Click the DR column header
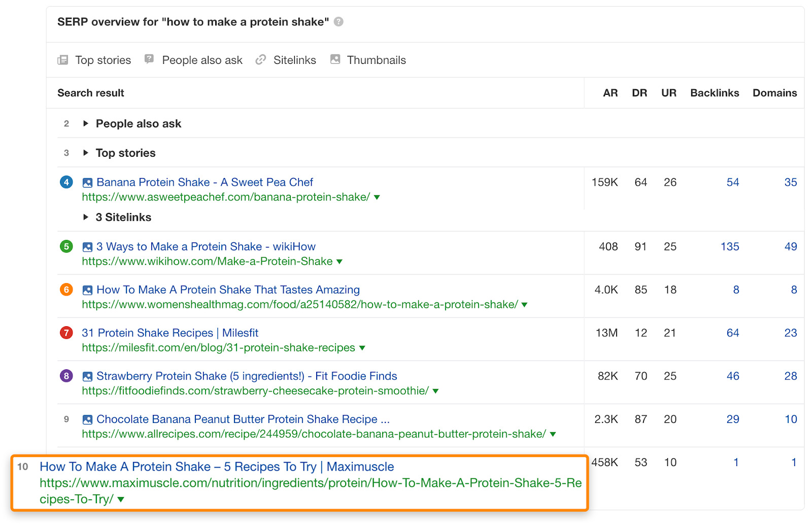Screen dimensions: 812x526 pos(639,93)
